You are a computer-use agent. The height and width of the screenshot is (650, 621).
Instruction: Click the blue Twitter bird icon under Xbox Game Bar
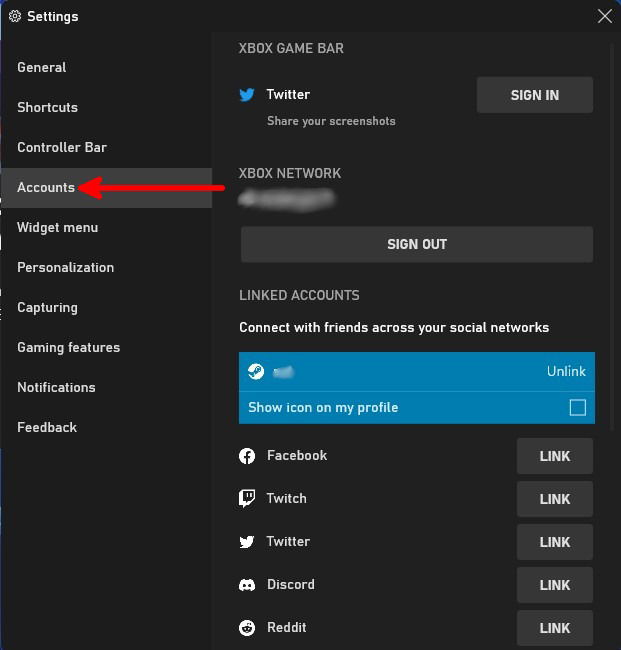coord(247,95)
